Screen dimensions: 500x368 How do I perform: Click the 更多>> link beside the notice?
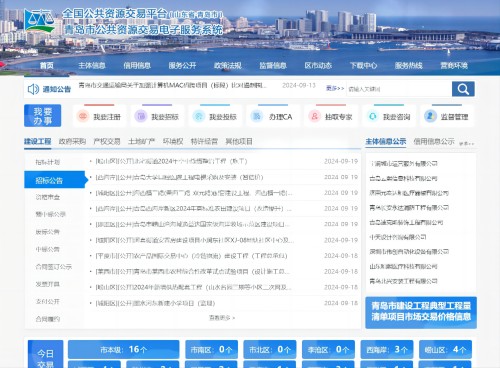[x=335, y=88]
